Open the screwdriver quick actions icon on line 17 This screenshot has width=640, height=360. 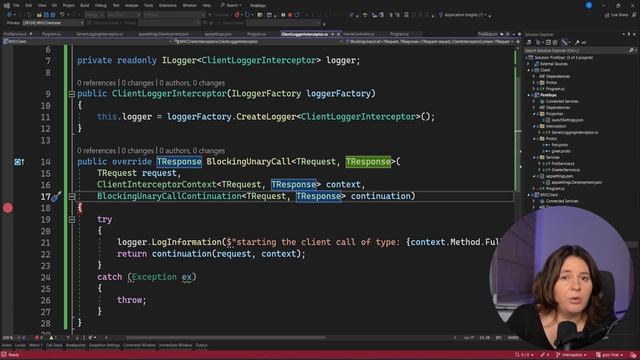pyautogui.click(x=56, y=197)
